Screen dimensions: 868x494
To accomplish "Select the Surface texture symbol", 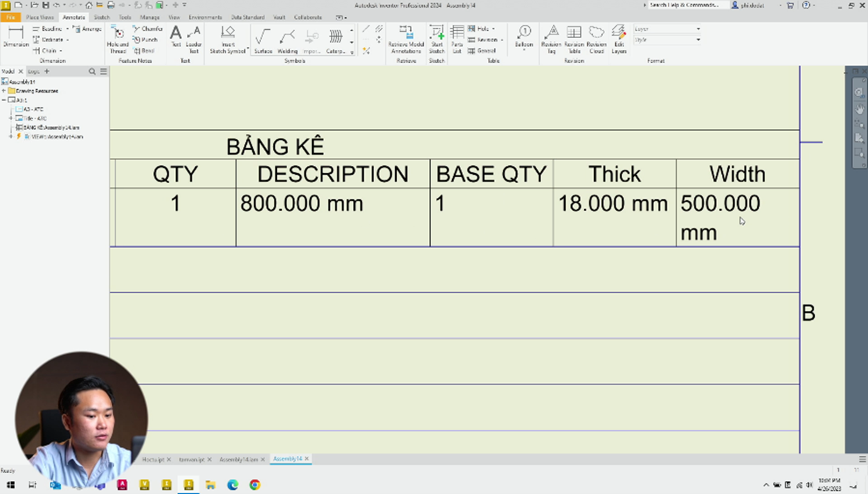I will pyautogui.click(x=263, y=39).
